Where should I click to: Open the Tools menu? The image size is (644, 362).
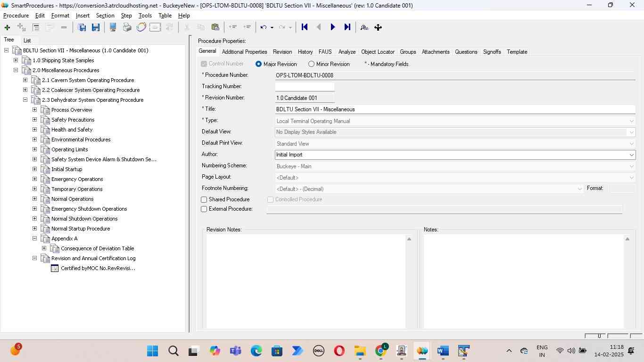[x=145, y=16]
